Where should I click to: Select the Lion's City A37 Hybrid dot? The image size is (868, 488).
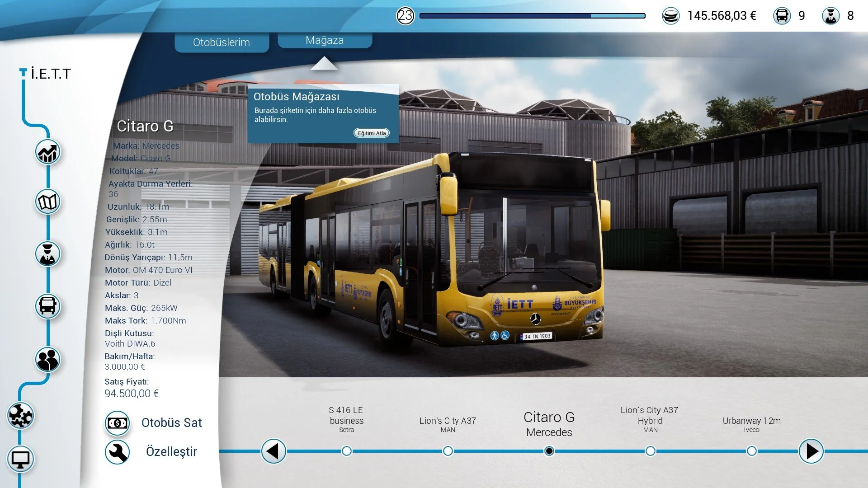pyautogui.click(x=650, y=451)
